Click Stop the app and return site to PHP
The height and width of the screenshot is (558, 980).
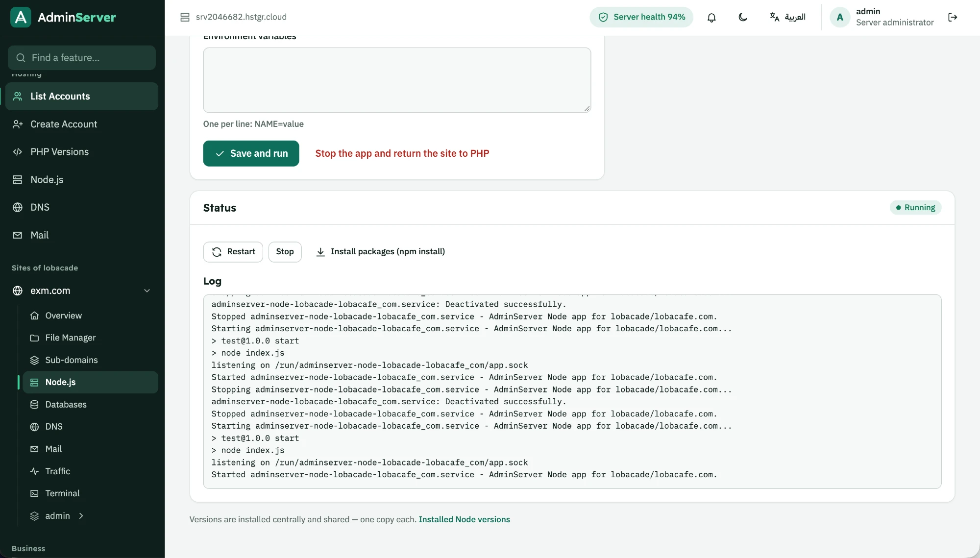(x=402, y=153)
